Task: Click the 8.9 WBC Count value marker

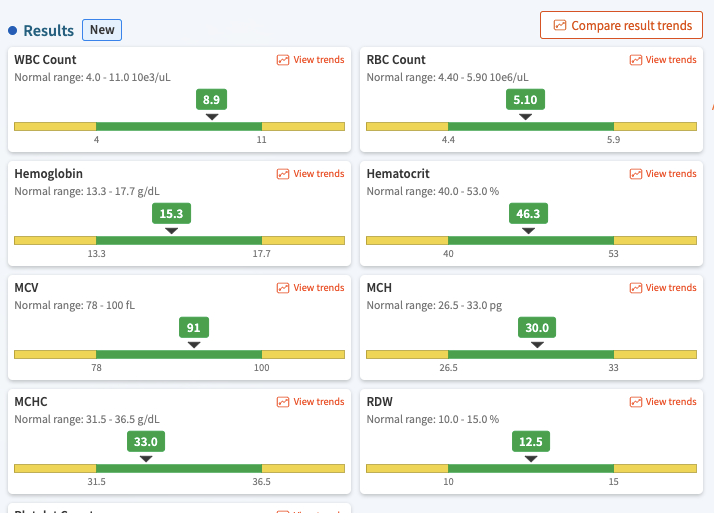Action: click(211, 100)
